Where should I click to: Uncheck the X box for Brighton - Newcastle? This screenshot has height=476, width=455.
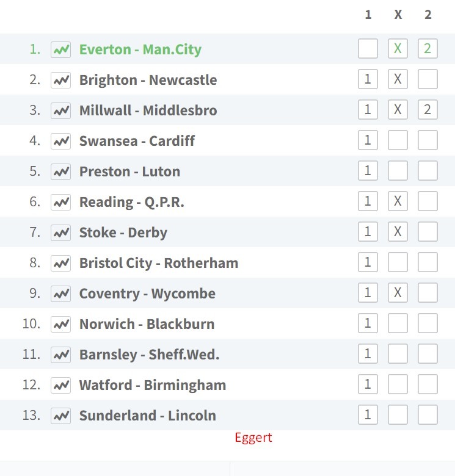pos(398,79)
